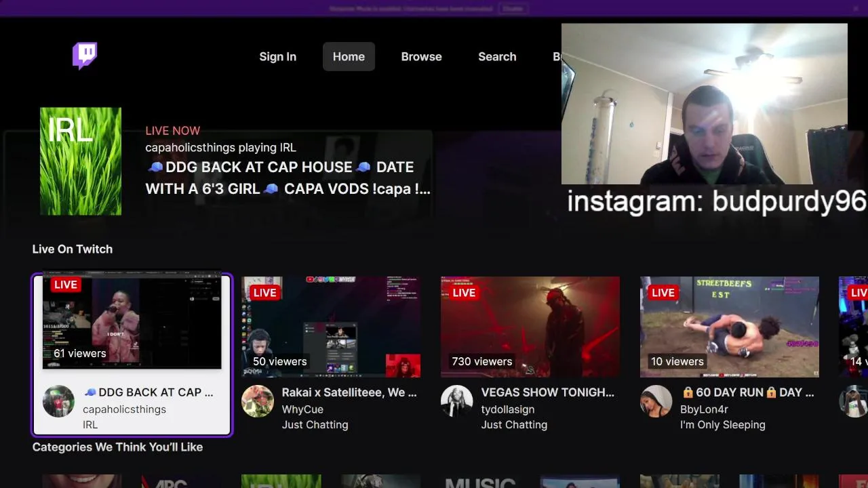Open the Search tab
The width and height of the screenshot is (868, 488).
coord(497,57)
